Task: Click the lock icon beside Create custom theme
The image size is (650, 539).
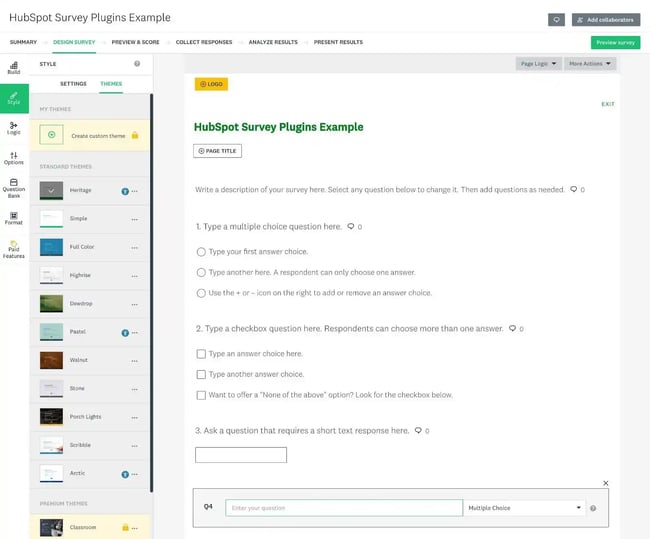Action: coord(135,135)
